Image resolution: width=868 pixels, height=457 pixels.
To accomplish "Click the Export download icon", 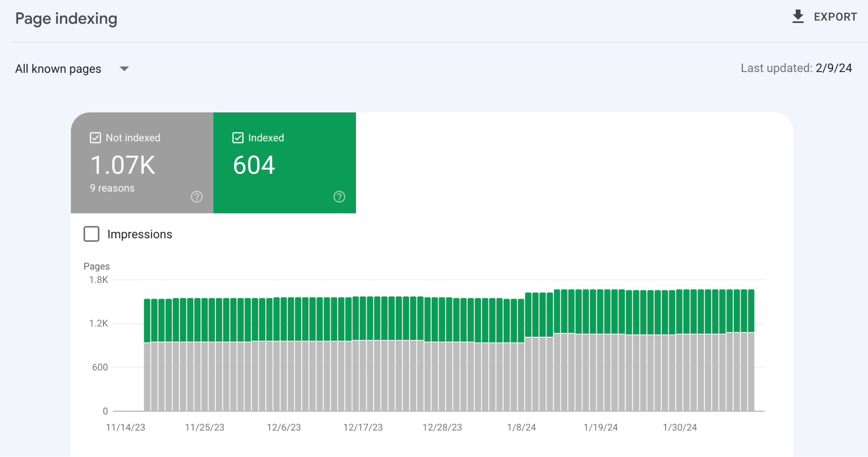I will tap(798, 16).
